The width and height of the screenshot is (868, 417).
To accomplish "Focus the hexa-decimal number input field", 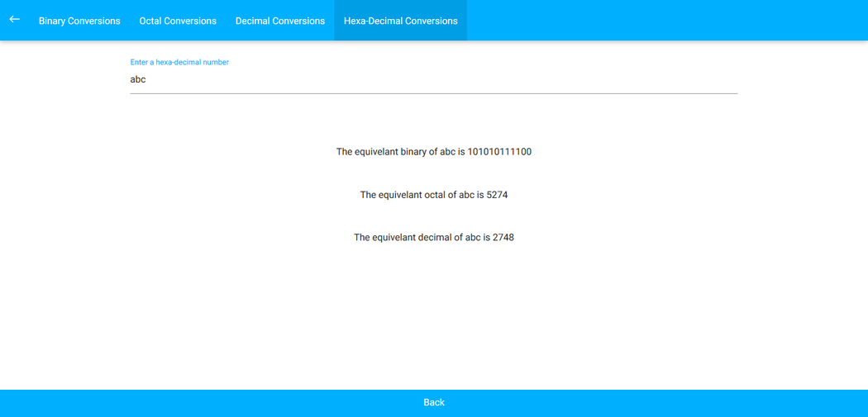I will point(433,80).
